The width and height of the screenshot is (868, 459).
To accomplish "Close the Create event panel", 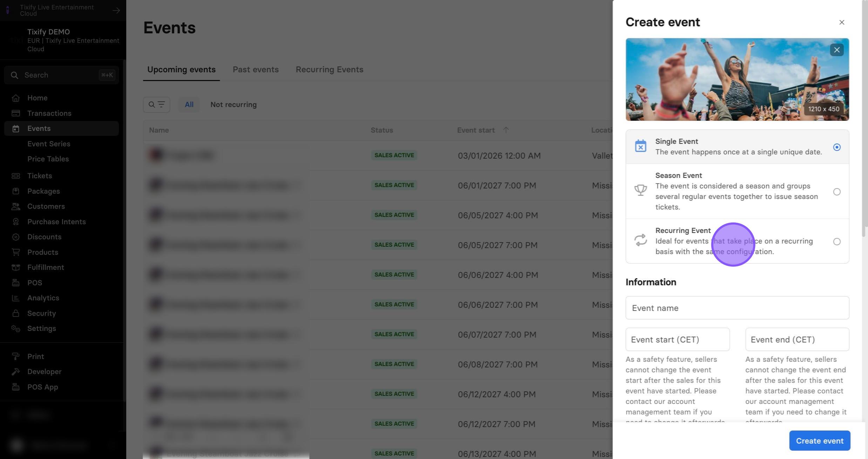I will tap(842, 22).
